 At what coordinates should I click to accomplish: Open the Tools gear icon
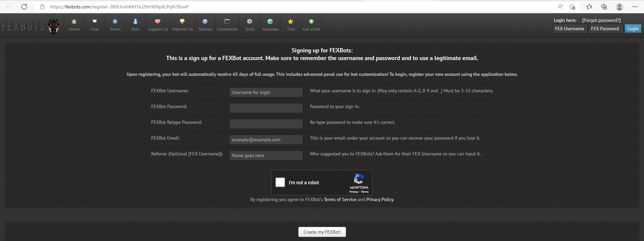[250, 21]
